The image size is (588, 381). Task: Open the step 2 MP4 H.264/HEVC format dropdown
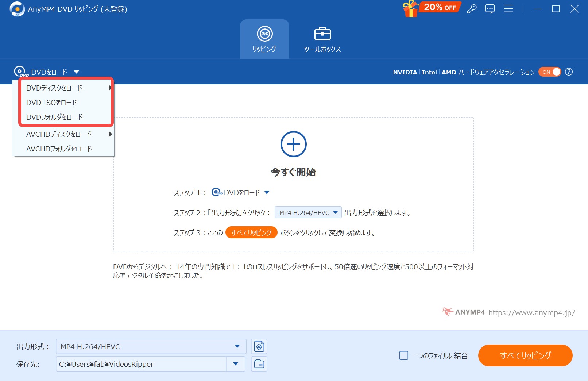point(308,212)
